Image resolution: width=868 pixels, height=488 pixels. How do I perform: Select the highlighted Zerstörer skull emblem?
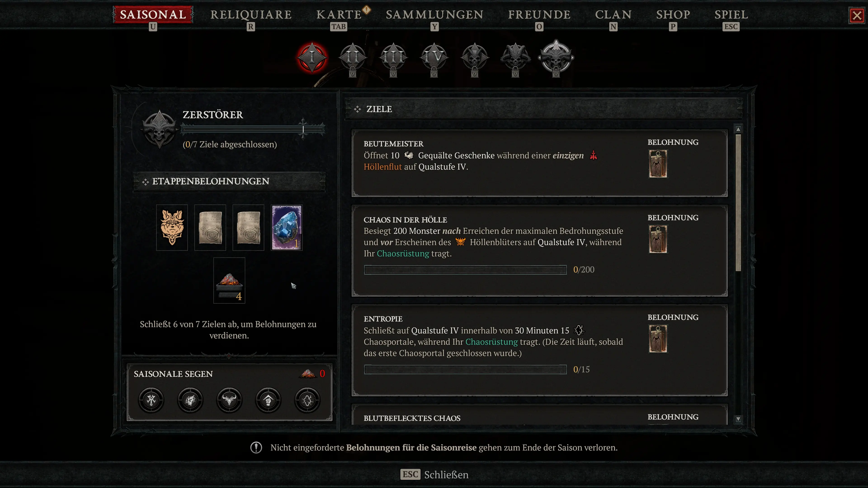[556, 57]
